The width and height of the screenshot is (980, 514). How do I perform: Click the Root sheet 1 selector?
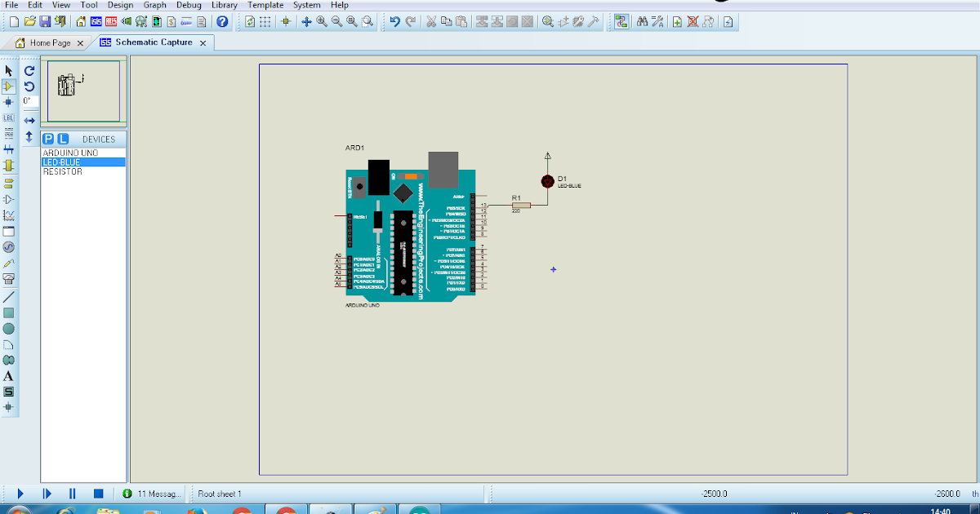(x=220, y=493)
